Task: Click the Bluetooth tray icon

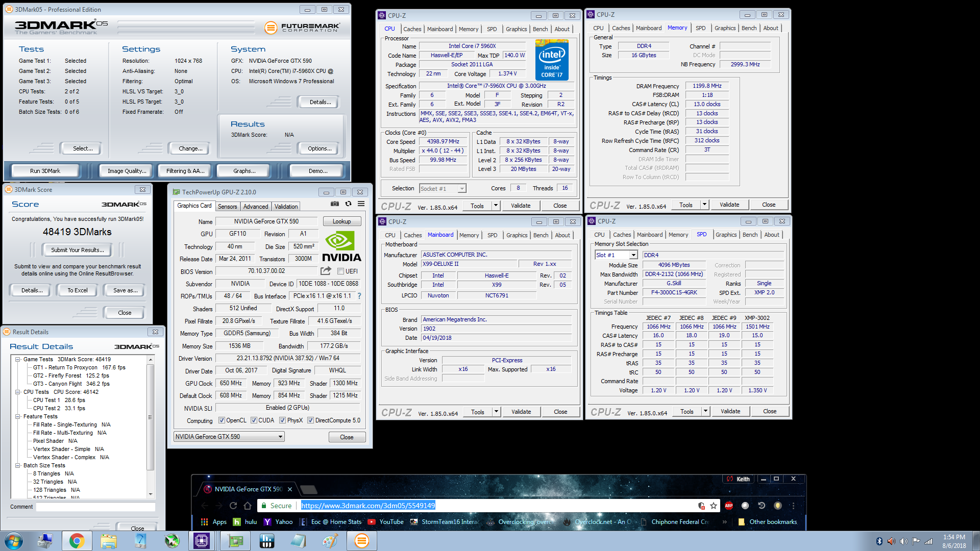Action: (879, 541)
